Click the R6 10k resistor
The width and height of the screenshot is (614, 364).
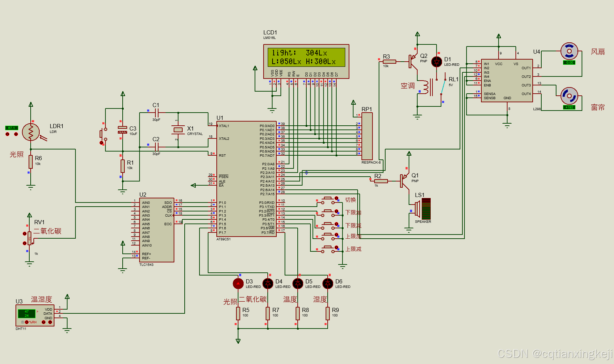click(x=31, y=163)
